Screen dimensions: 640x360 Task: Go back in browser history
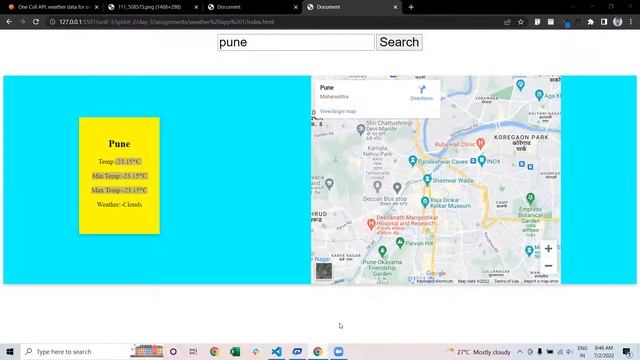[9, 22]
